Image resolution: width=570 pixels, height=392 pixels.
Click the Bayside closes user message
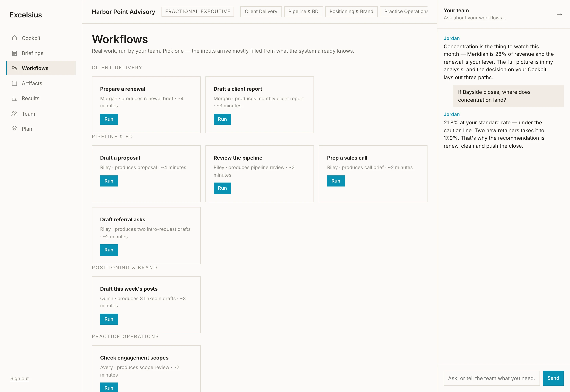pyautogui.click(x=508, y=96)
